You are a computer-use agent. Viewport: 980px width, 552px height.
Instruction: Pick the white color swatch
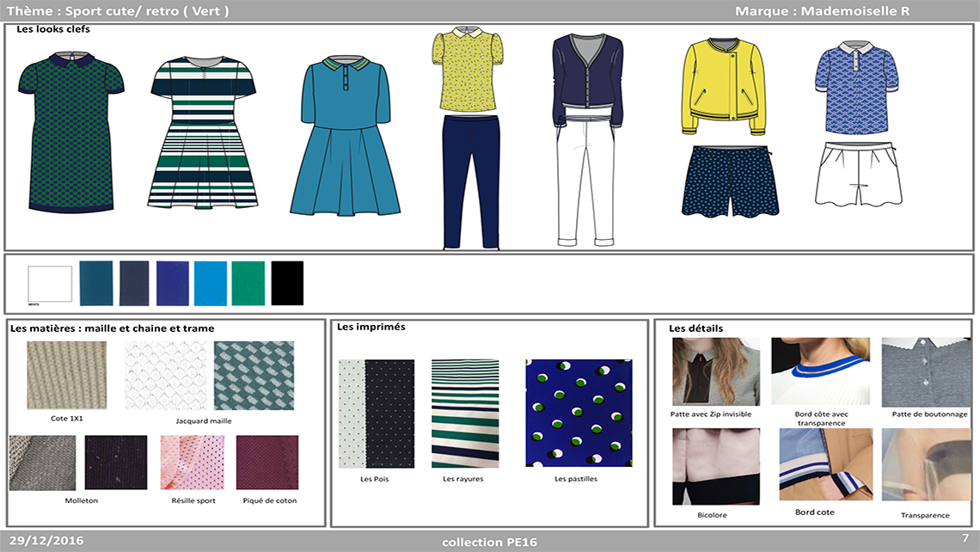tap(50, 284)
